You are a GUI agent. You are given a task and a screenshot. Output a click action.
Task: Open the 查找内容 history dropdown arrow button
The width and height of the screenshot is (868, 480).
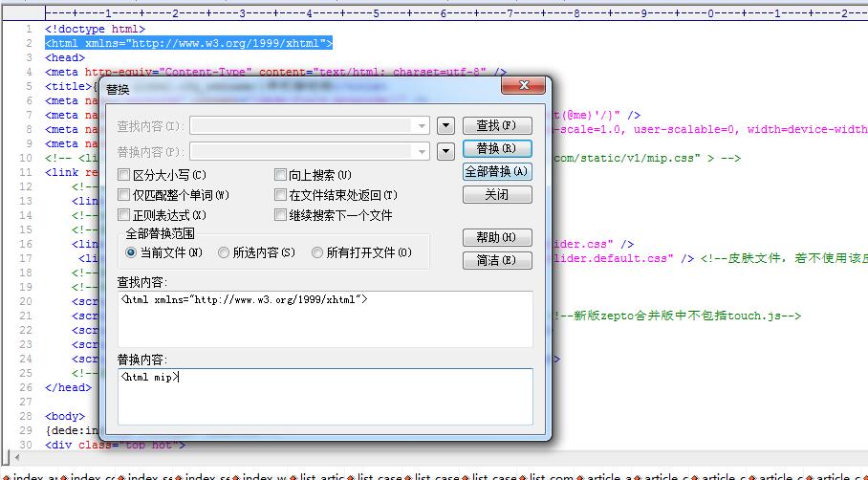pyautogui.click(x=445, y=126)
